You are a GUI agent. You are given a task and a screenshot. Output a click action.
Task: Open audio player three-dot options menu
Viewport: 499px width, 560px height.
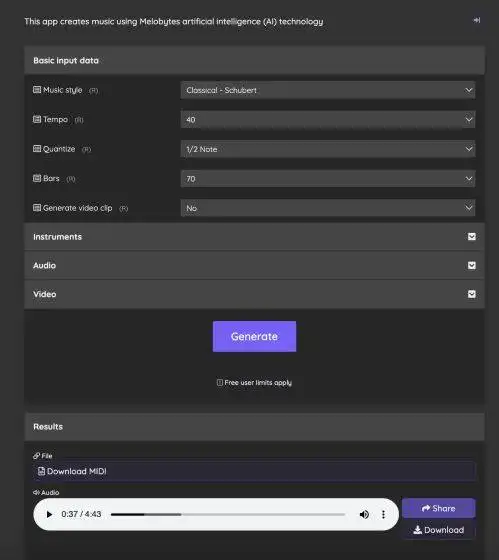[x=383, y=514]
